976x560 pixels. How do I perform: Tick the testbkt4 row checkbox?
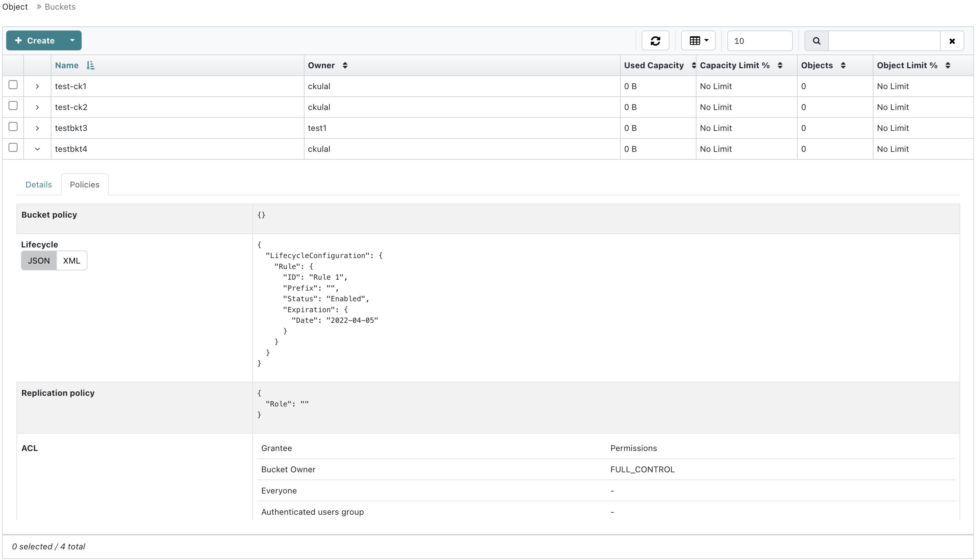pos(13,148)
